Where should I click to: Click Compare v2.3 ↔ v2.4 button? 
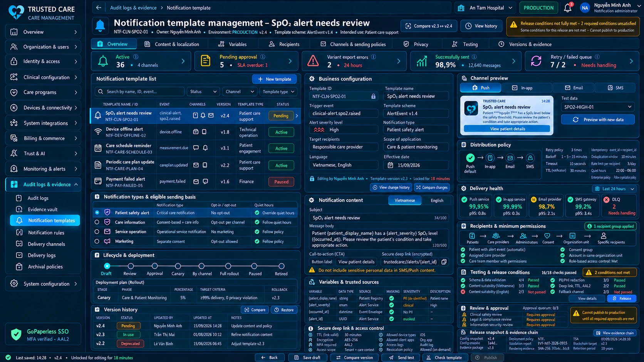(429, 26)
